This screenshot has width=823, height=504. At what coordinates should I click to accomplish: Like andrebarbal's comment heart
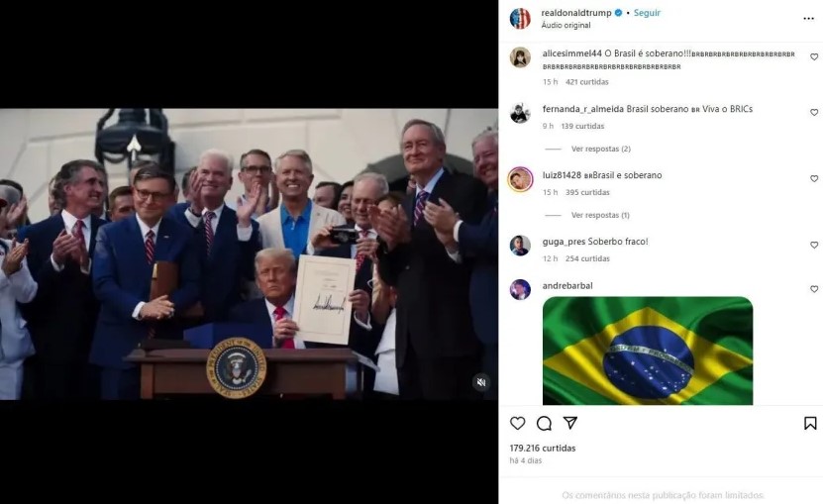(814, 289)
